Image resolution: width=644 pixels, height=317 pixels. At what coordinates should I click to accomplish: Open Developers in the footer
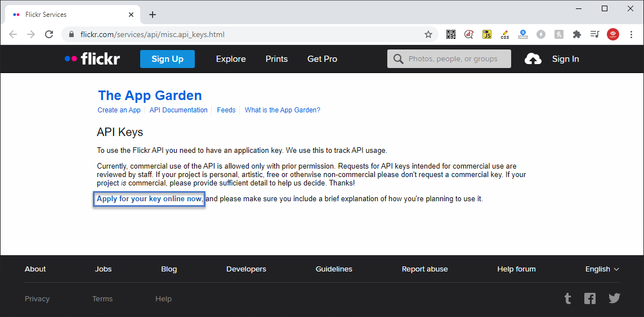point(246,269)
